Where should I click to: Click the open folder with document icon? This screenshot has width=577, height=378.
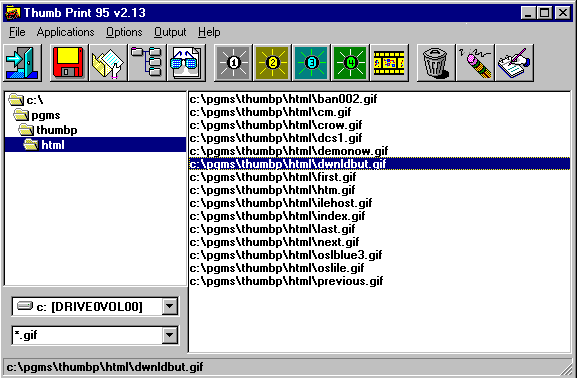click(108, 63)
